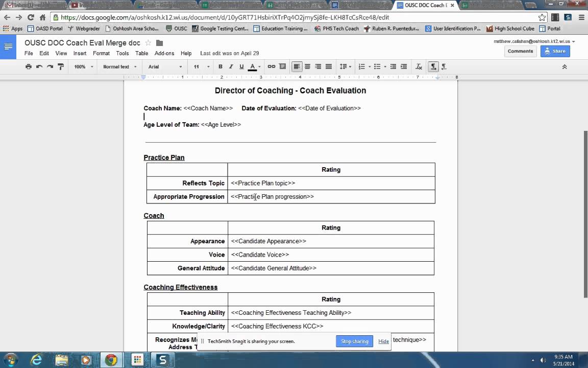
Task: Open the File menu
Action: tap(29, 53)
